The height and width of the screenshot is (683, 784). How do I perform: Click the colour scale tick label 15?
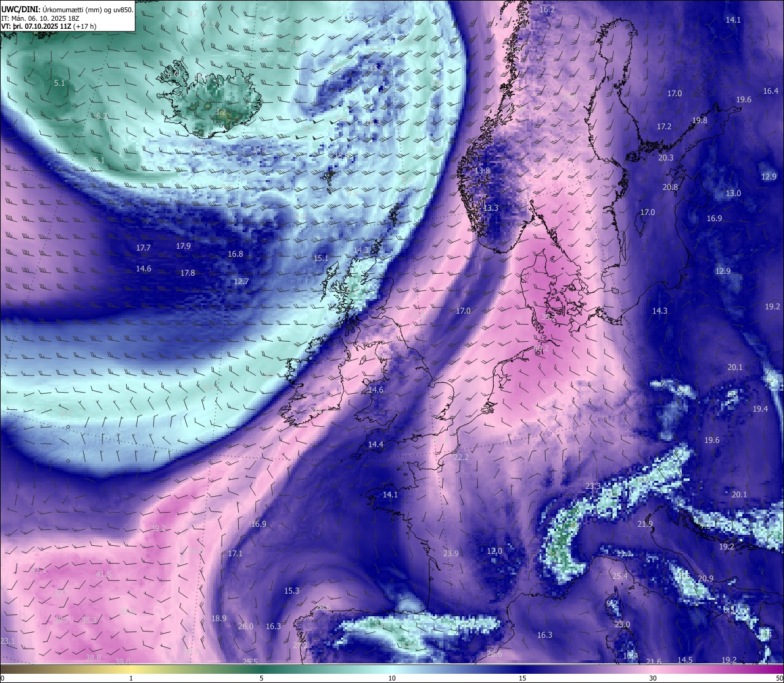pyautogui.click(x=522, y=678)
